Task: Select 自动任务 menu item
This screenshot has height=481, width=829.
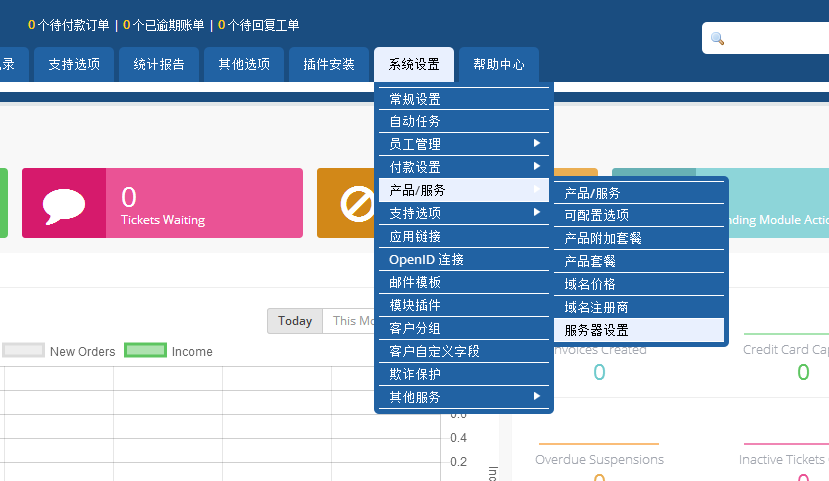Action: tap(464, 122)
